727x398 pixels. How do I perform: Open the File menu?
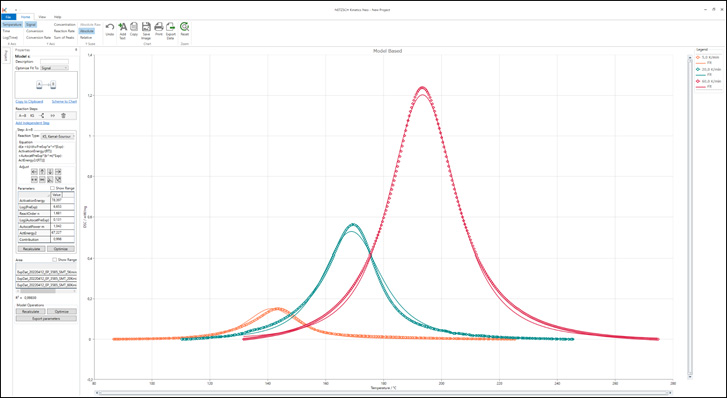(x=8, y=17)
